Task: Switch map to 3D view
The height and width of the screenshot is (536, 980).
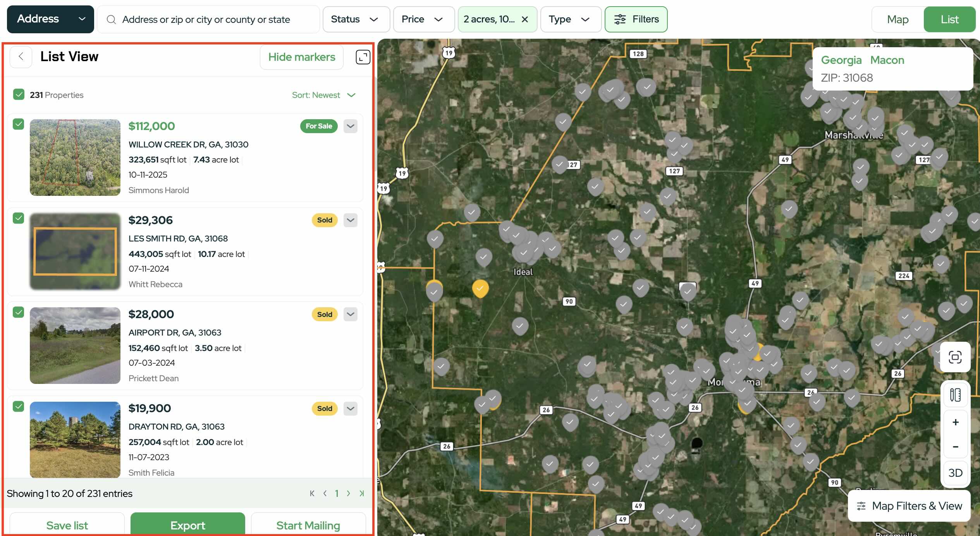Action: pyautogui.click(x=955, y=473)
